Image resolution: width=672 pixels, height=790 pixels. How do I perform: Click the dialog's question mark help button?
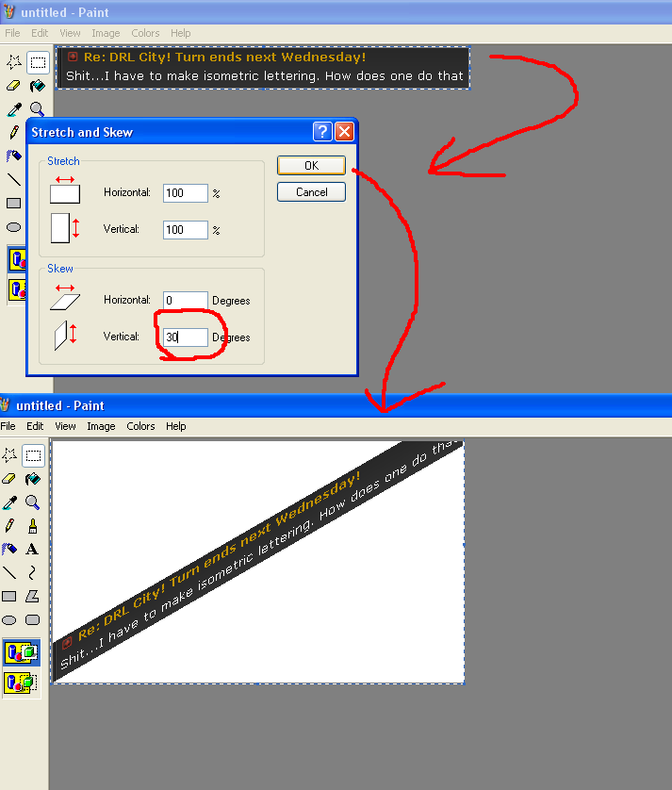pos(322,132)
